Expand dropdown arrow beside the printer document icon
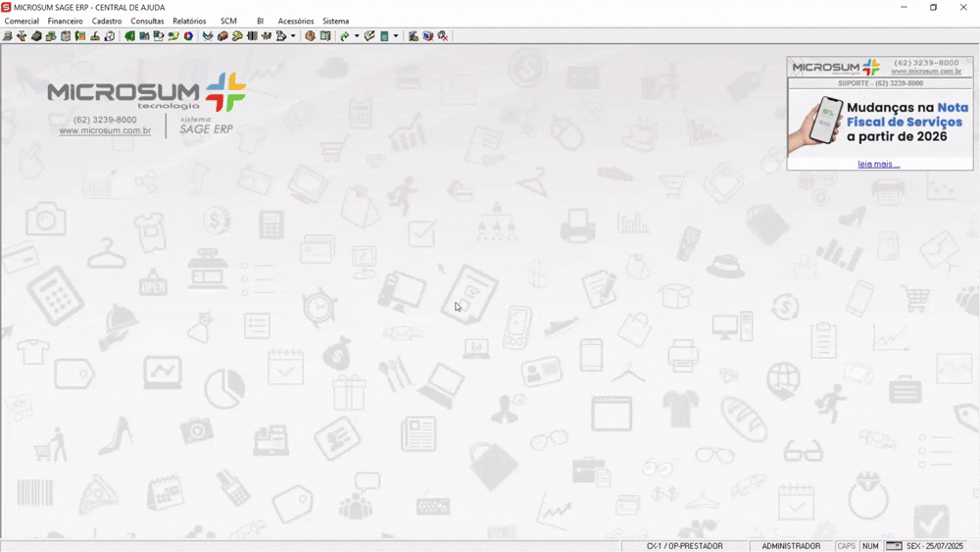 tap(293, 36)
